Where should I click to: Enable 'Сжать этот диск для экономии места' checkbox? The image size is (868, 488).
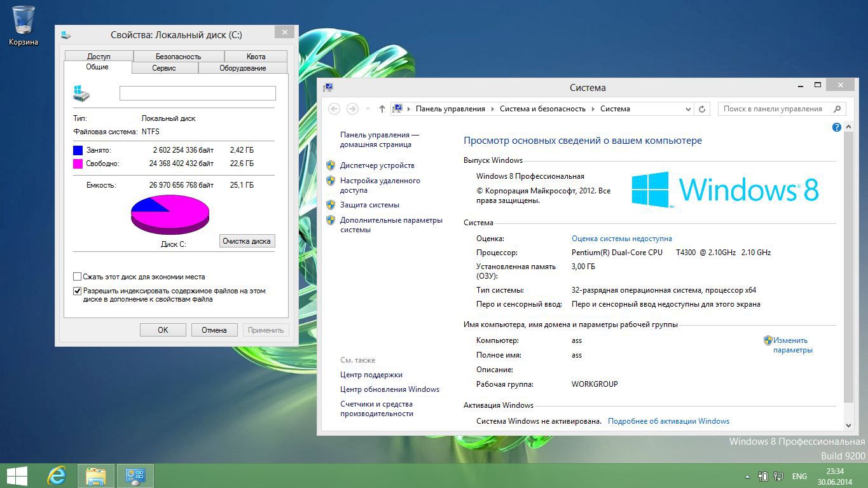point(78,277)
